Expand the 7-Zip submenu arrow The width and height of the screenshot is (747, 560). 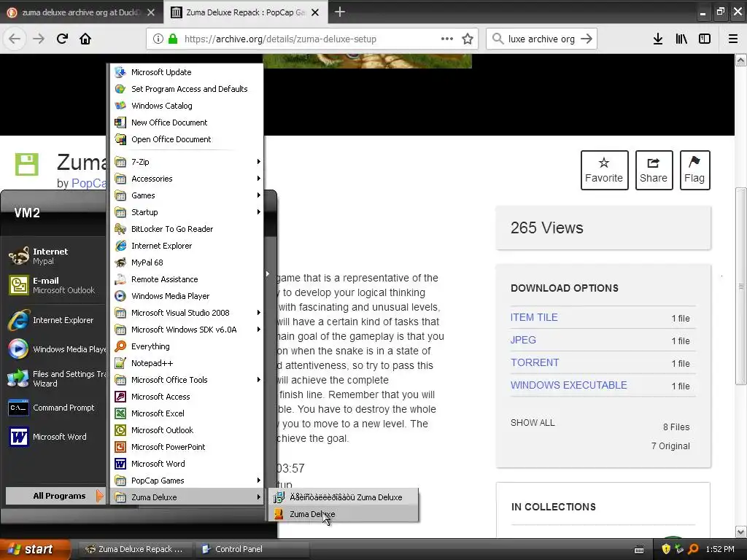[x=259, y=162]
